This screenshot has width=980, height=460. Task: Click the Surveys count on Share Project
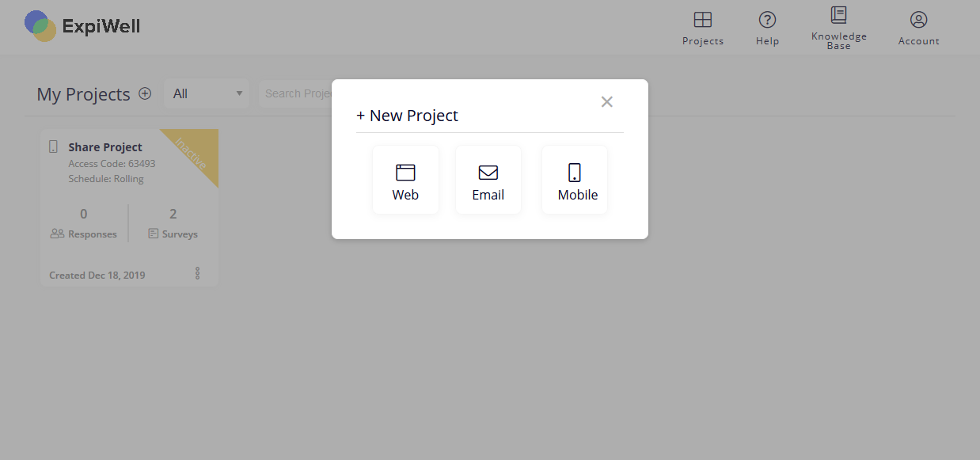tap(173, 214)
